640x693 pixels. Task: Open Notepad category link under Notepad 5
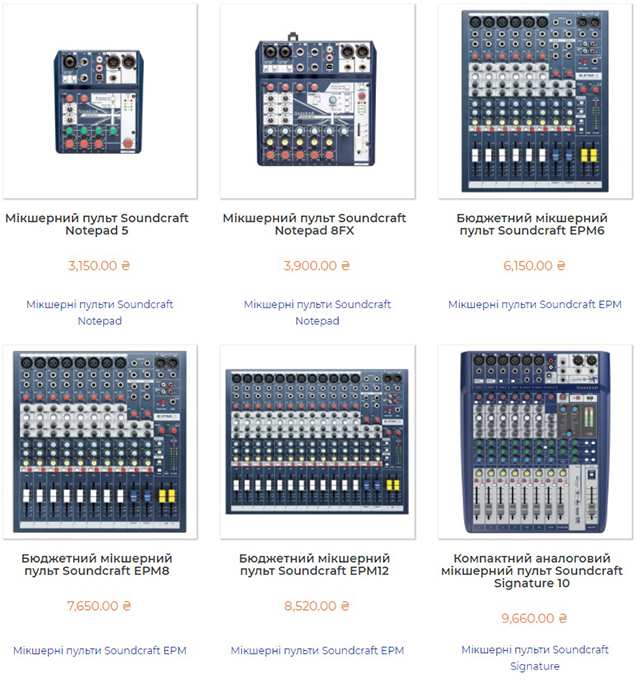[100, 312]
